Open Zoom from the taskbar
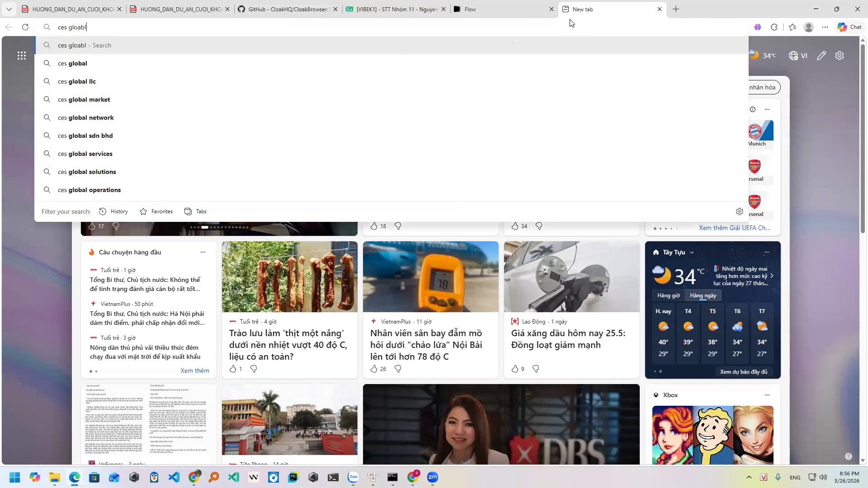 [433, 477]
